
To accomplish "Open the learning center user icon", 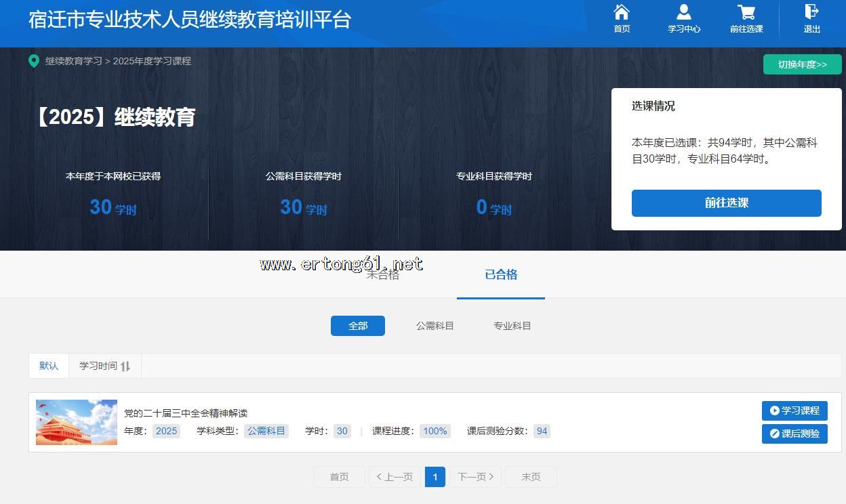I will pyautogui.click(x=683, y=12).
